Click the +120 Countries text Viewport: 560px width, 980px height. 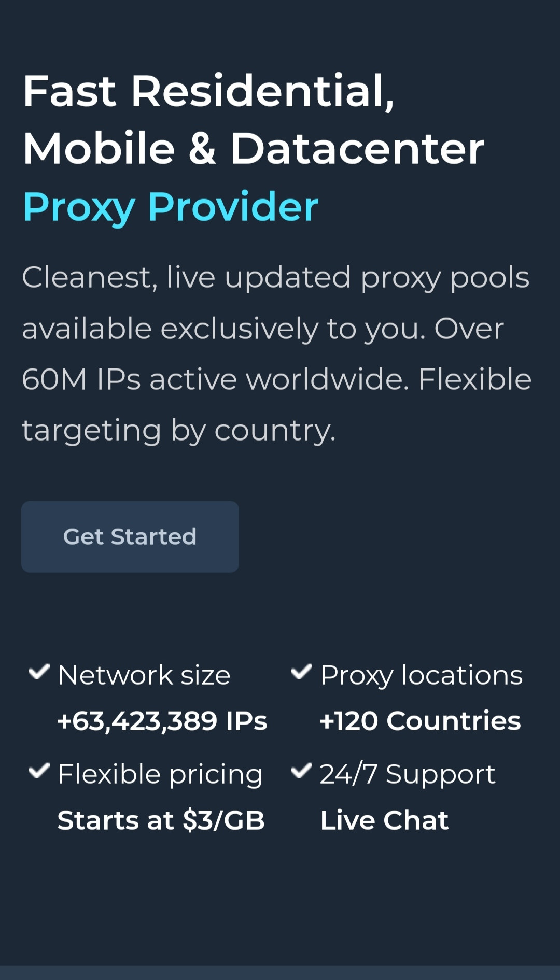[x=420, y=721]
